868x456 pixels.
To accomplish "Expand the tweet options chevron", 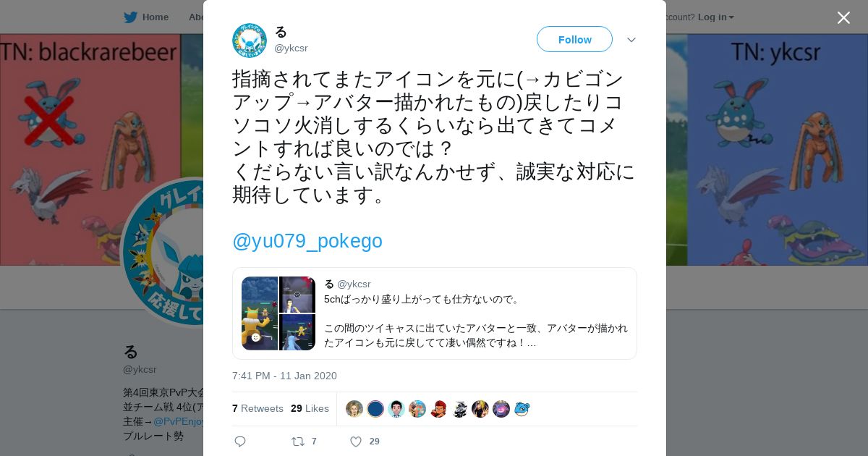I will 631,40.
